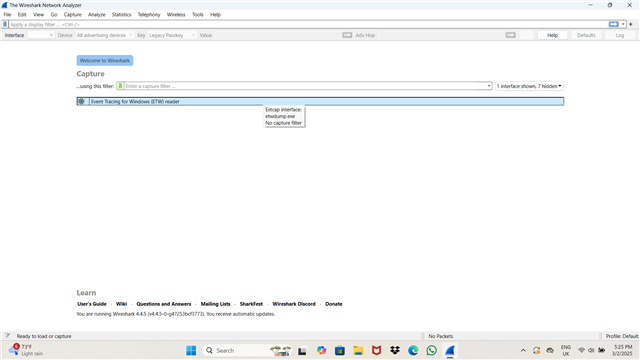Image resolution: width=640 pixels, height=360 pixels.
Task: Open the Tools menu
Action: (x=198, y=15)
